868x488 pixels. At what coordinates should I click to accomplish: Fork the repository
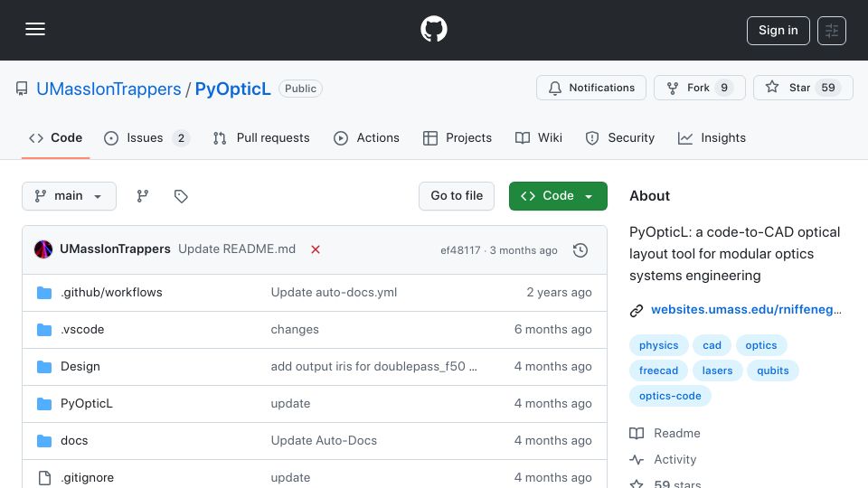point(699,88)
